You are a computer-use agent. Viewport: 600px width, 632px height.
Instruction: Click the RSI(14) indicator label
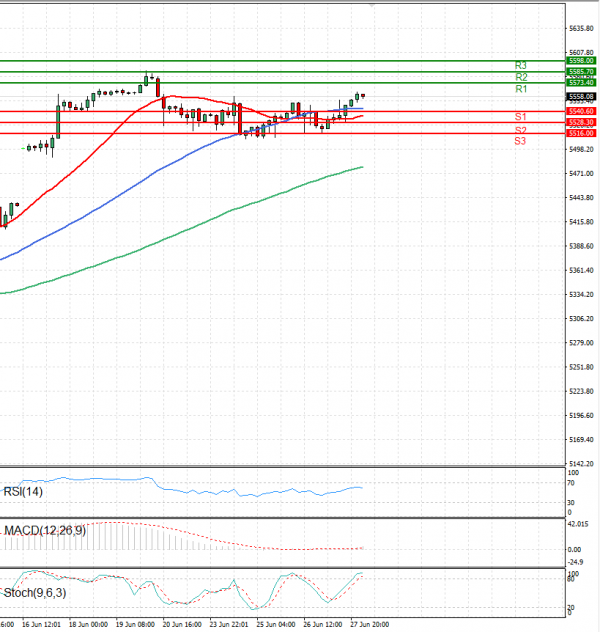(23, 492)
